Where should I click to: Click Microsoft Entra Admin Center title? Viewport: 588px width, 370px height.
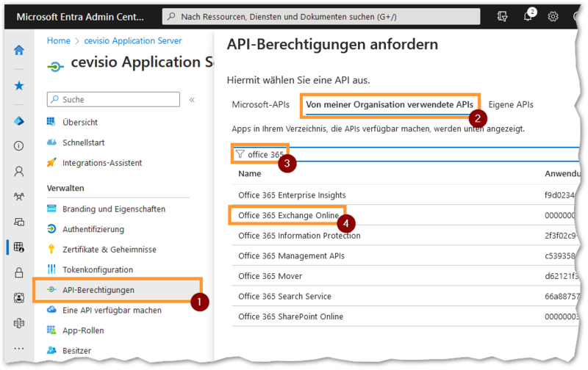point(80,17)
